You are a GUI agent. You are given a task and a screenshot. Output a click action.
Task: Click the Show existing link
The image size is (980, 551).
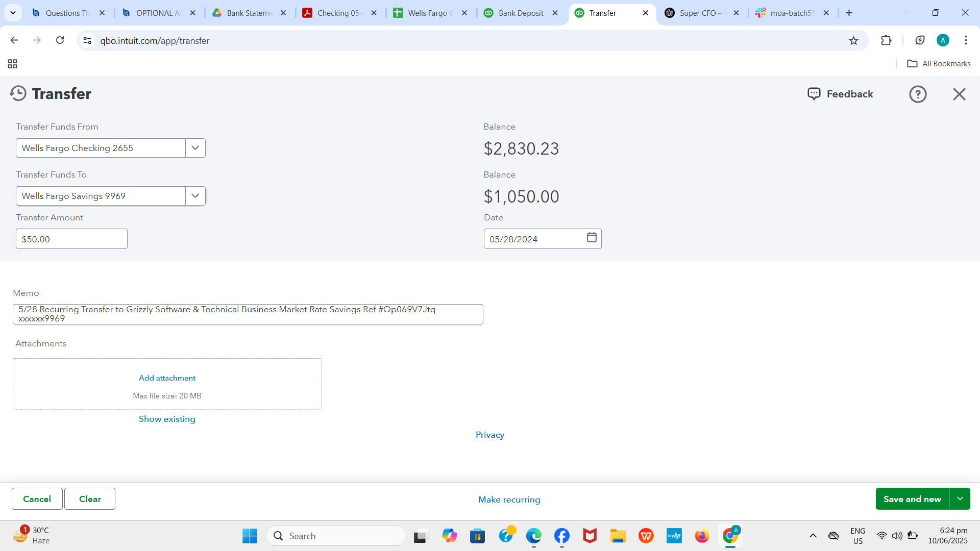[167, 419]
